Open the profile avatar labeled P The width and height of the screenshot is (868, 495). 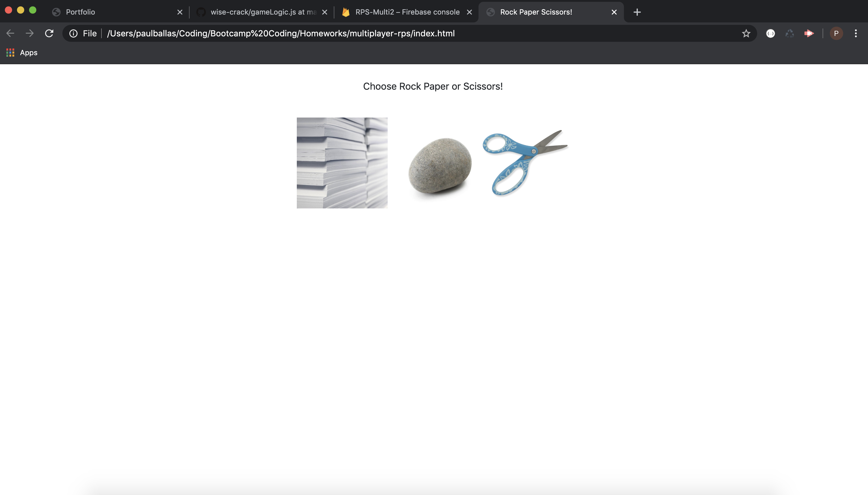tap(837, 33)
